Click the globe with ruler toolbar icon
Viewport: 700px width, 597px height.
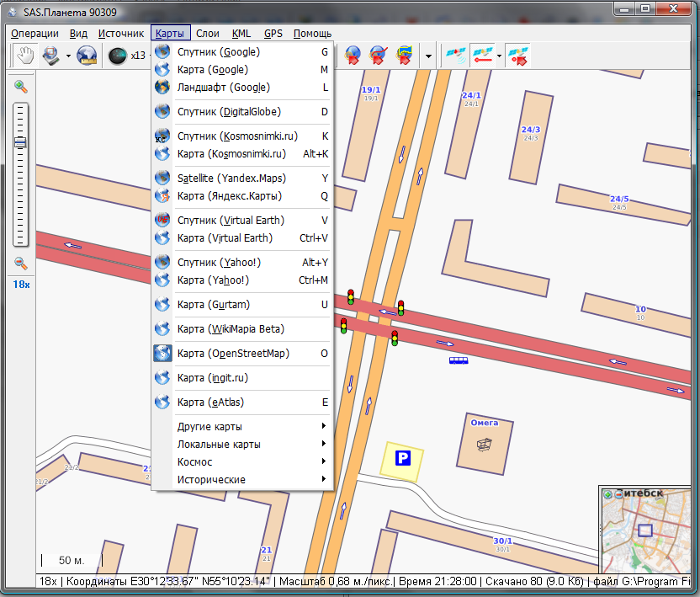[x=87, y=56]
